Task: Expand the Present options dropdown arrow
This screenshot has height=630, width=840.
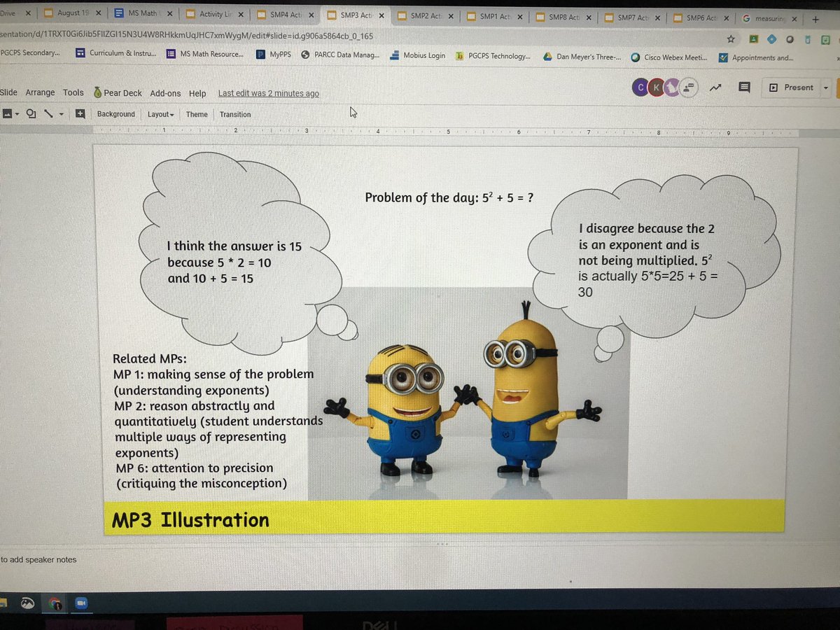Action: [826, 87]
